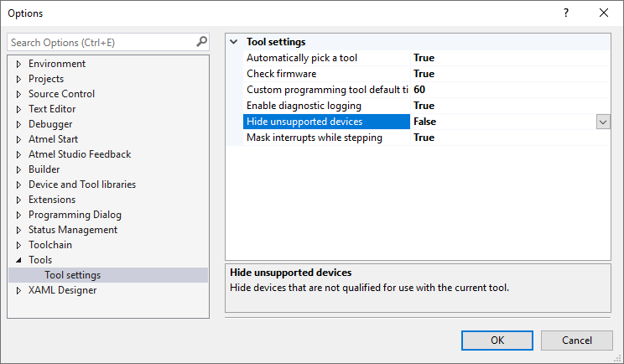Select Tool settings in the tree

point(72,275)
